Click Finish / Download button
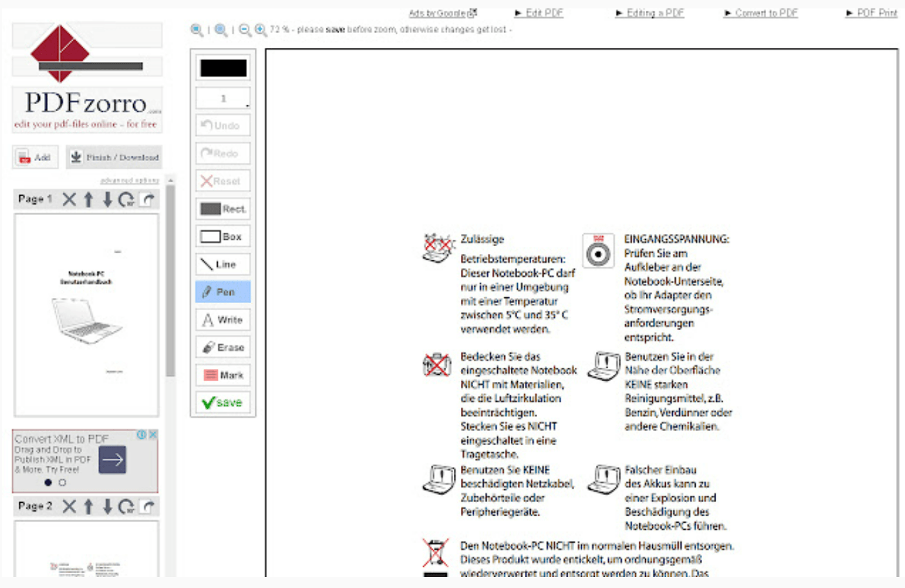The image size is (905, 588). (114, 157)
